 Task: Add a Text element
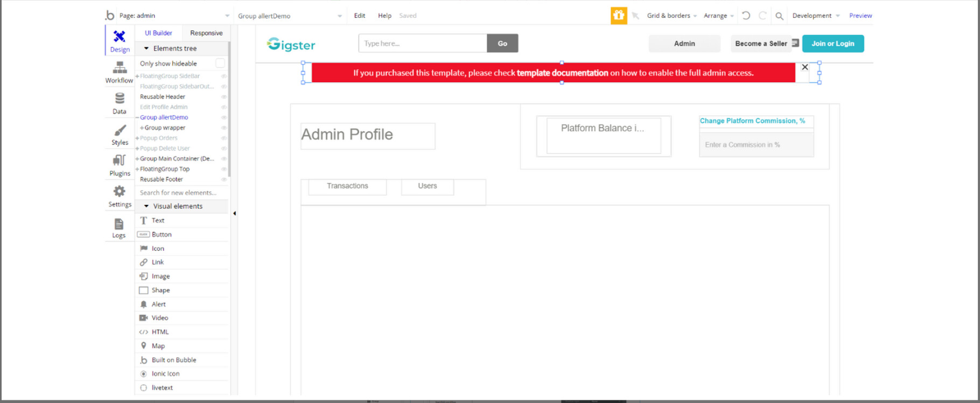pyautogui.click(x=182, y=220)
